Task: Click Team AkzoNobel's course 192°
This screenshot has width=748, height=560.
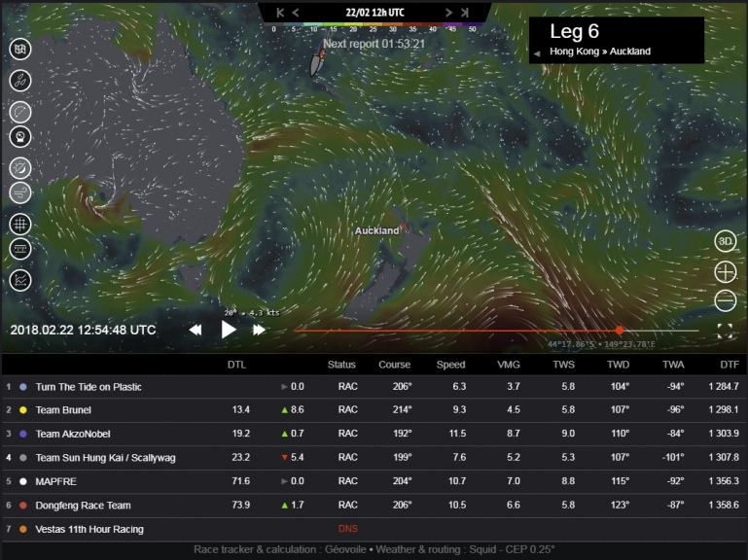Action: coord(402,433)
